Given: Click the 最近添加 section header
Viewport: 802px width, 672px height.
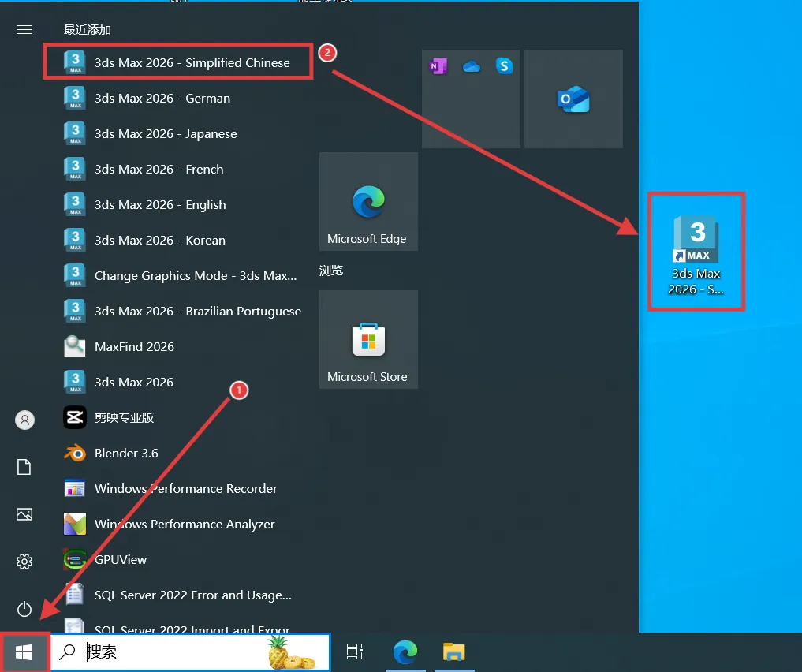Looking at the screenshot, I should (x=87, y=30).
